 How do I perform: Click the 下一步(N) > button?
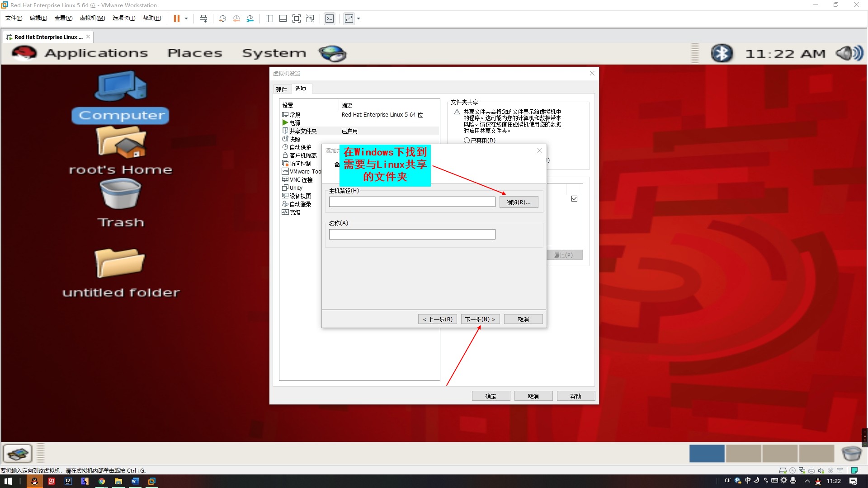(x=480, y=319)
